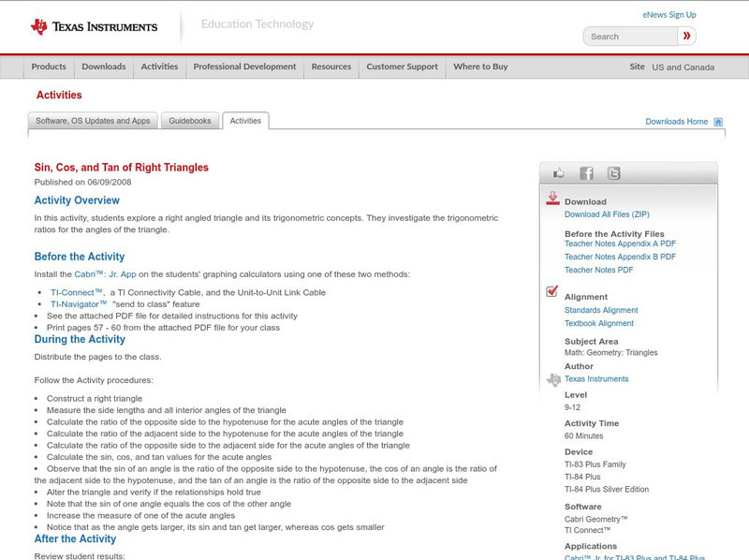Click the thumbs-up like icon
The height and width of the screenshot is (560, 749).
coord(558,173)
